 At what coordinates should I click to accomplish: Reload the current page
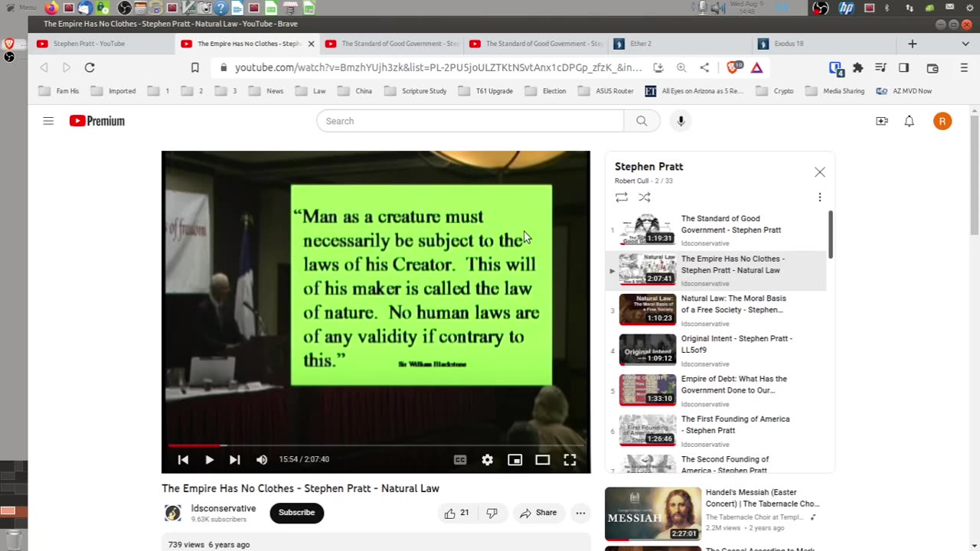click(x=90, y=67)
